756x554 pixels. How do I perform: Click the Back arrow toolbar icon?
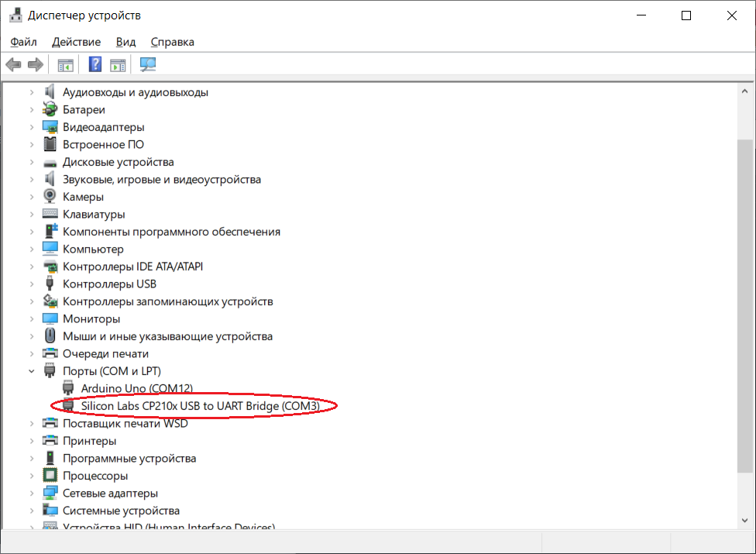click(13, 64)
